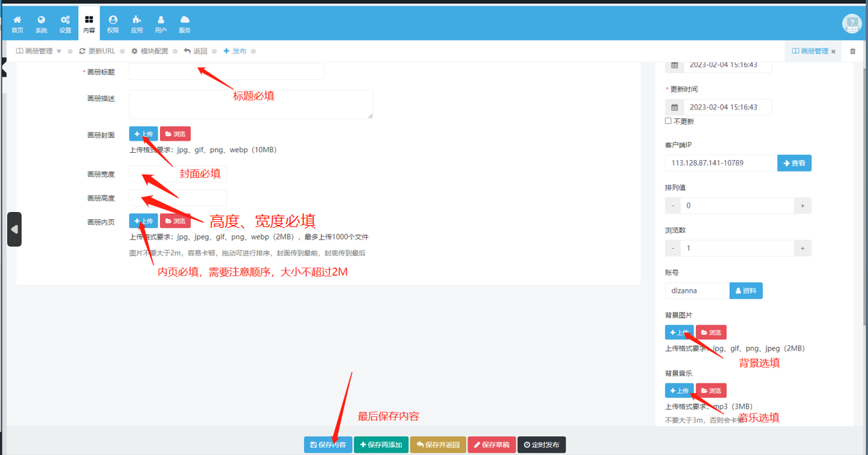Open the 权限 permissions icon
Image resolution: width=868 pixels, height=455 pixels.
[113, 24]
